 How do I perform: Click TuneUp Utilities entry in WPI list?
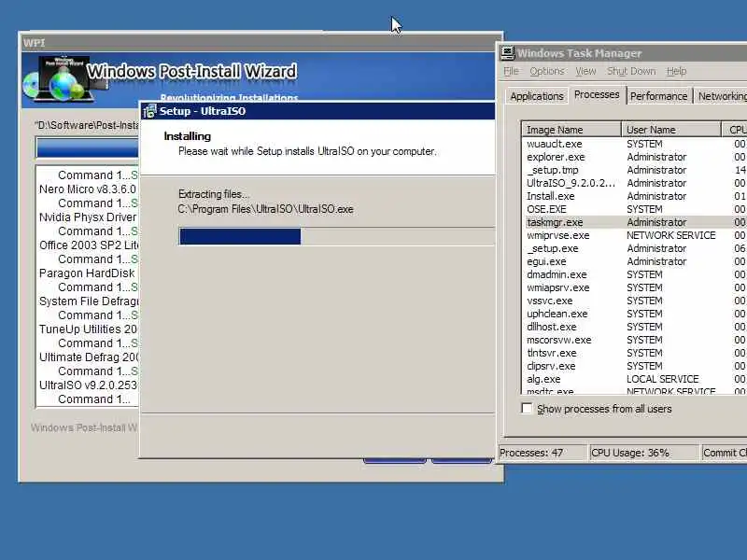pyautogui.click(x=88, y=329)
